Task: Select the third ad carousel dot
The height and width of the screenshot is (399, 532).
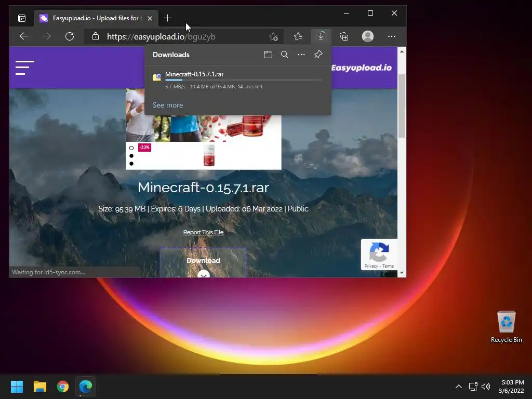Action: click(131, 164)
